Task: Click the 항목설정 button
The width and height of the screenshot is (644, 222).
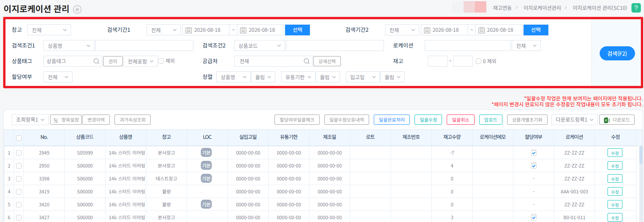Action: tap(66, 120)
